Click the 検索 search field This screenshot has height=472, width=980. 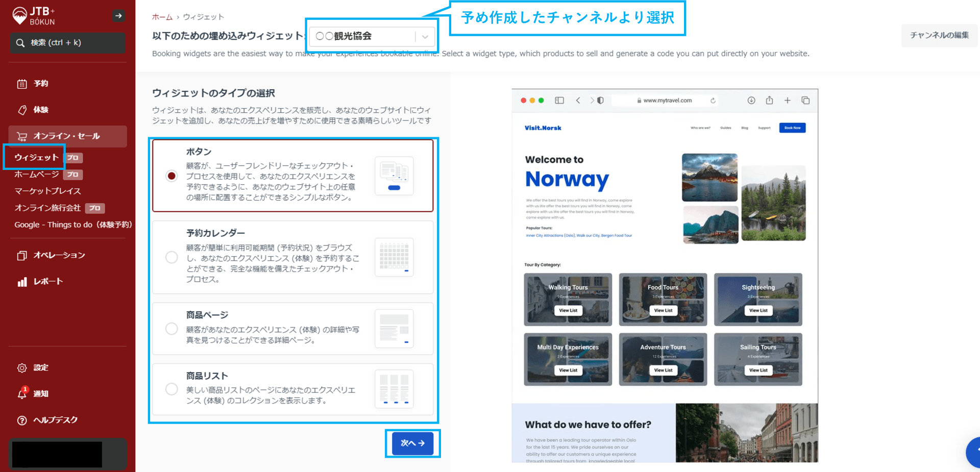click(67, 43)
